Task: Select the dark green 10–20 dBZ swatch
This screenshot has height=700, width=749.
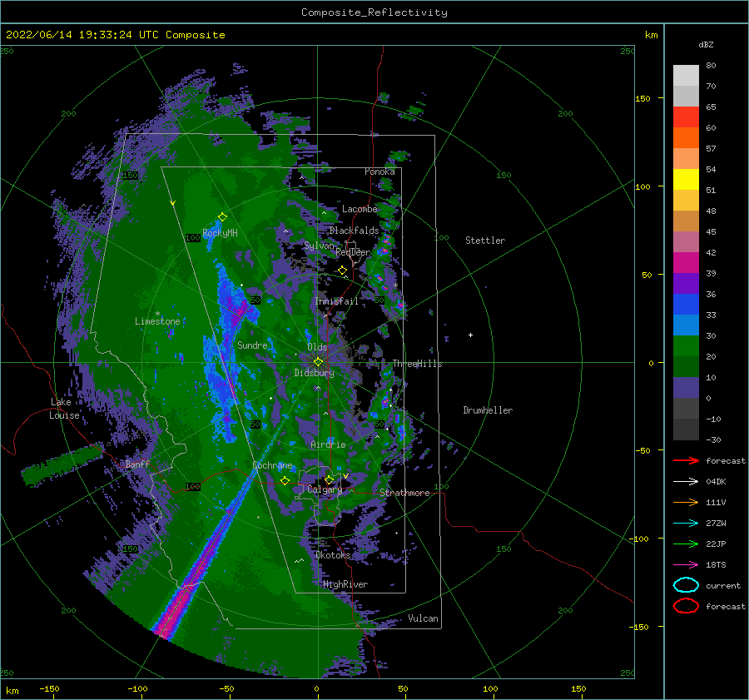Action: click(686, 367)
